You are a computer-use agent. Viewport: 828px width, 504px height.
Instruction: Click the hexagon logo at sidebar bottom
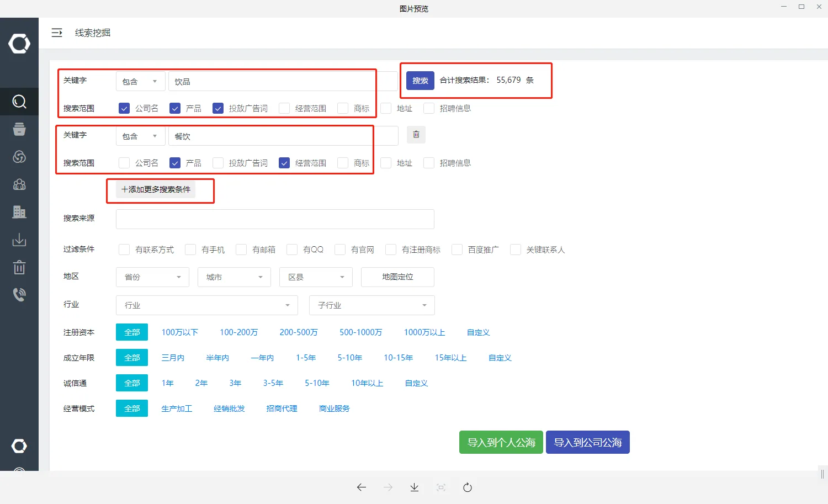pyautogui.click(x=19, y=445)
